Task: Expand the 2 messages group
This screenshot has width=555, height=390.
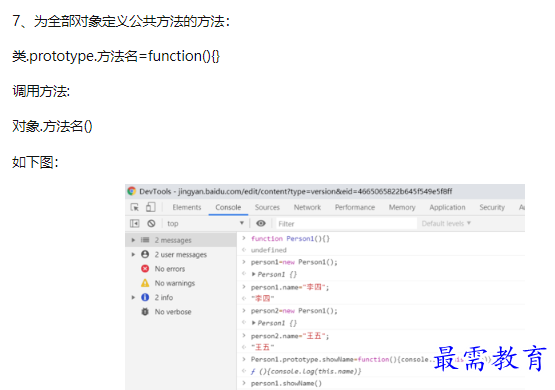Action: pos(133,240)
